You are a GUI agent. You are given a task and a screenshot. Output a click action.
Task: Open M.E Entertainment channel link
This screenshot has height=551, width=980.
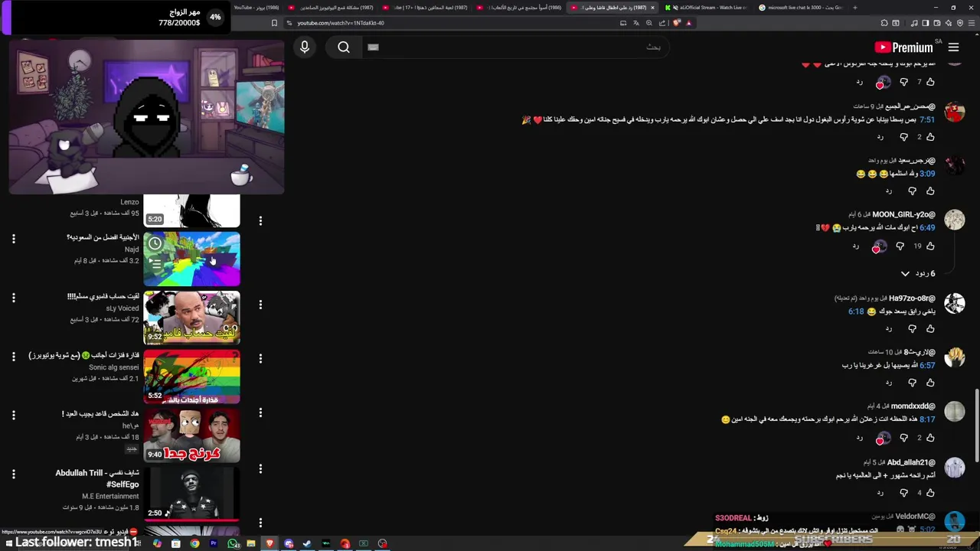(110, 497)
